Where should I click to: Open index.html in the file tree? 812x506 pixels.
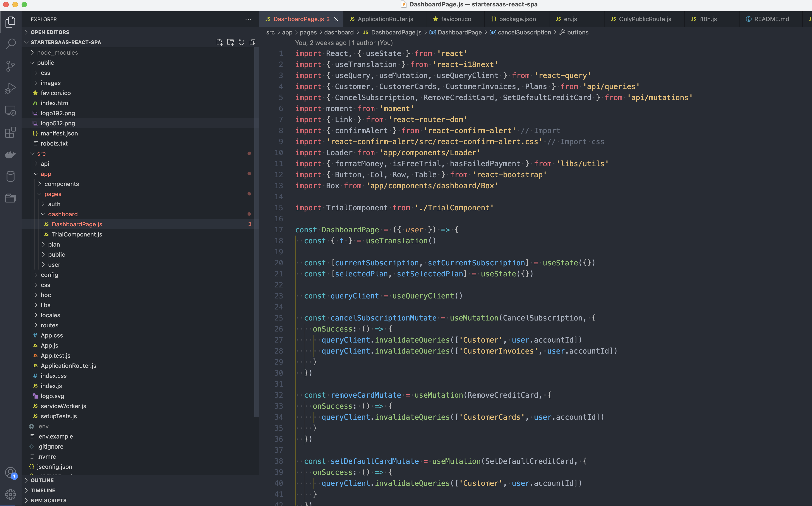point(138,103)
